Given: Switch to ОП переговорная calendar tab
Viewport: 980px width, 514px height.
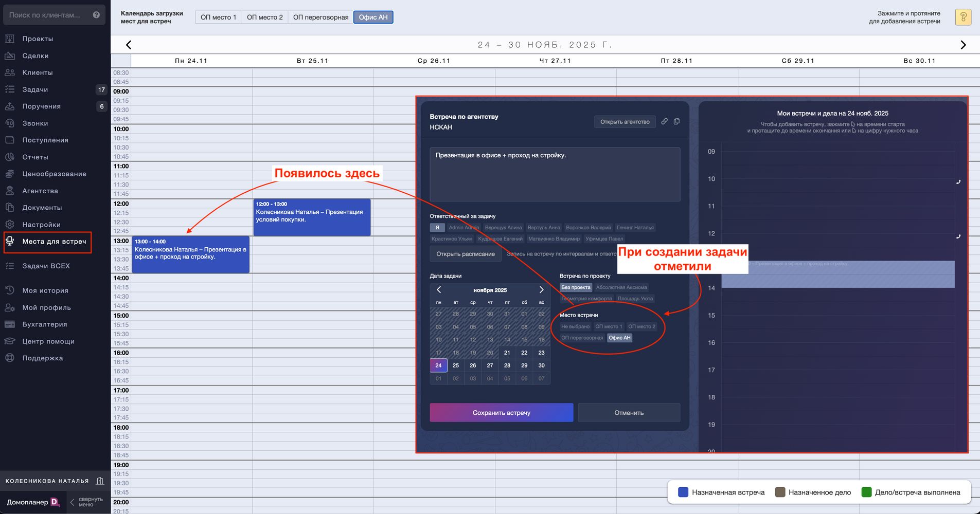Looking at the screenshot, I should point(321,17).
